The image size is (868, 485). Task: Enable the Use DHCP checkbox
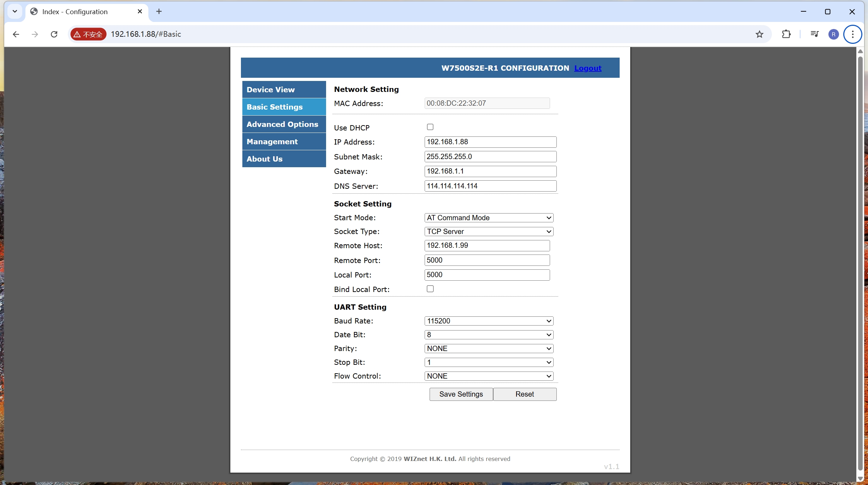[x=430, y=127]
